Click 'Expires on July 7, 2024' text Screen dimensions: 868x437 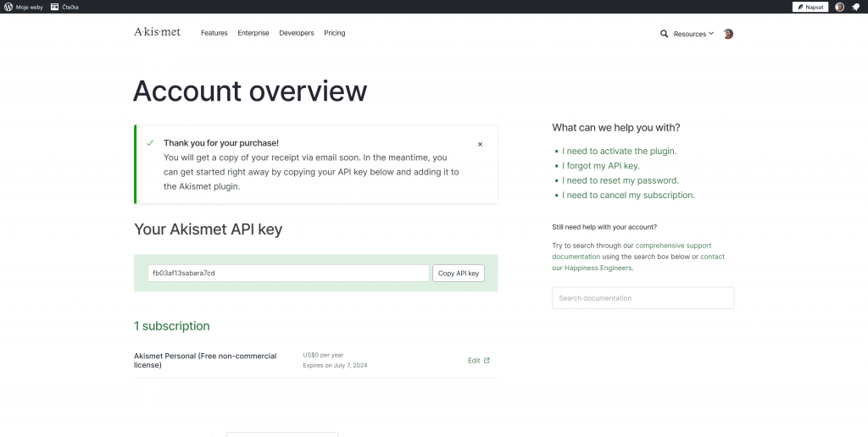335,366
